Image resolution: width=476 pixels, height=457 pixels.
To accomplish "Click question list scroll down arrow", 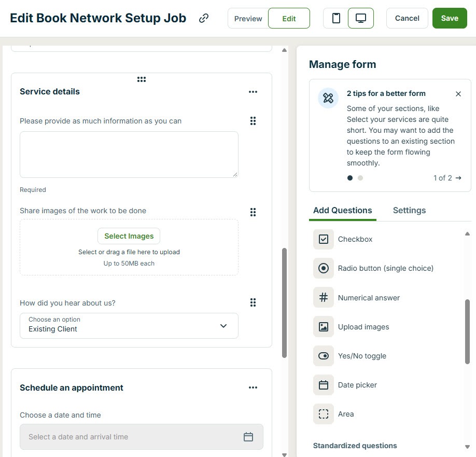I will [468, 447].
